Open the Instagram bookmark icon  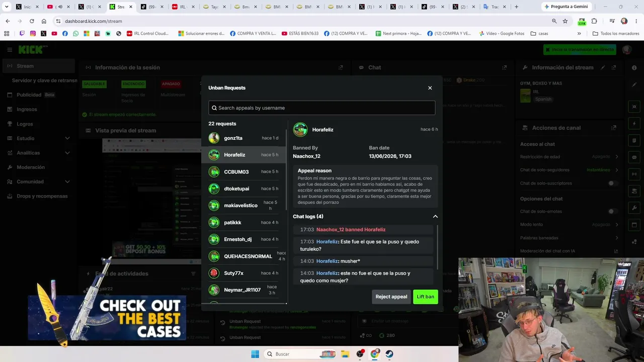pyautogui.click(x=33, y=34)
